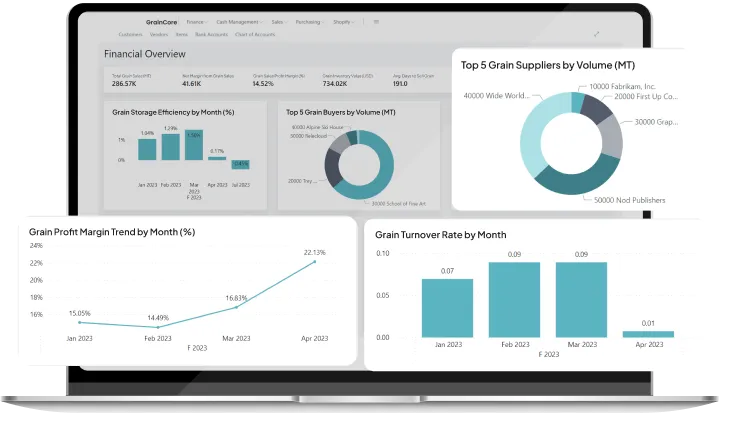733x432 pixels.
Task: Open the hamburger menu icon in navigation bar
Action: [x=376, y=20]
